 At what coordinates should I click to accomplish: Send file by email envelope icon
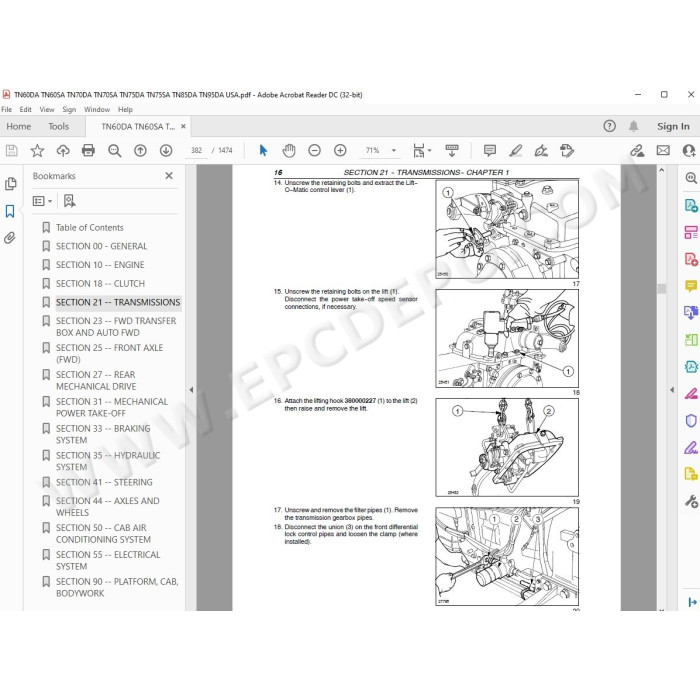663,150
